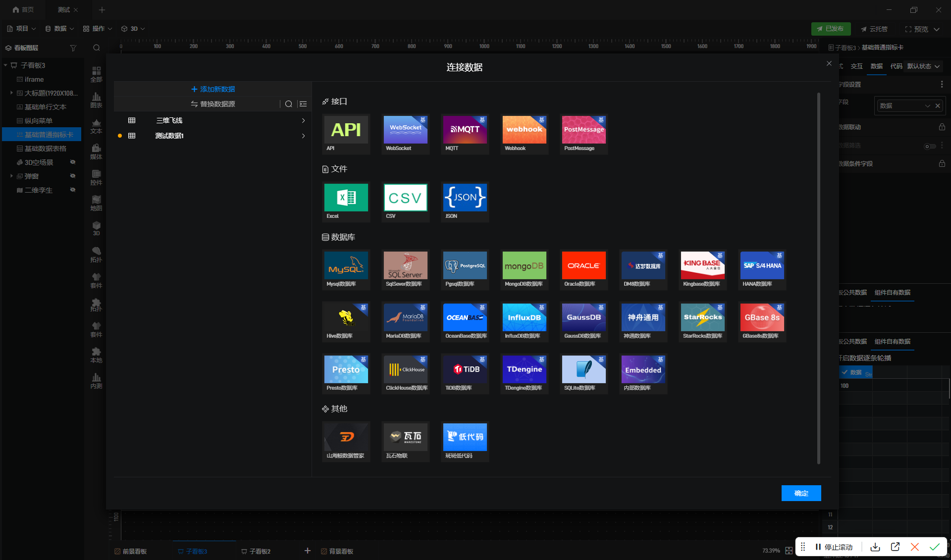Click 停止滚动 in the capture toolbar

834,547
